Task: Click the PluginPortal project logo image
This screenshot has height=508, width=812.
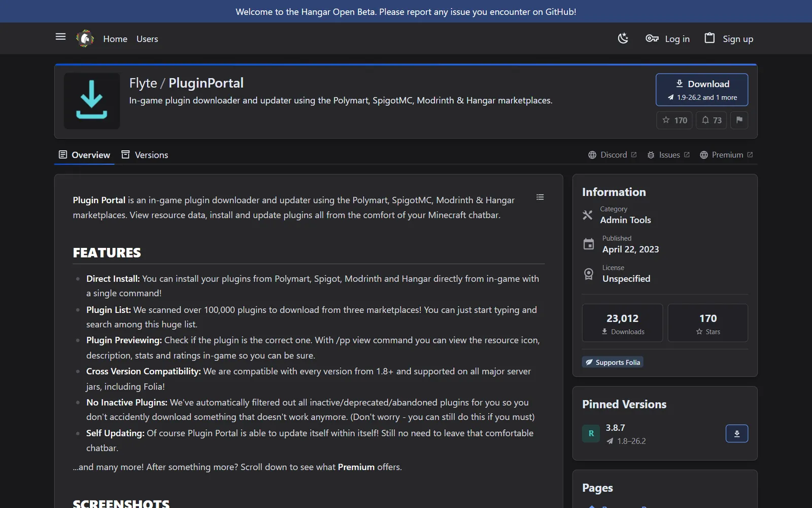Action: tap(92, 101)
